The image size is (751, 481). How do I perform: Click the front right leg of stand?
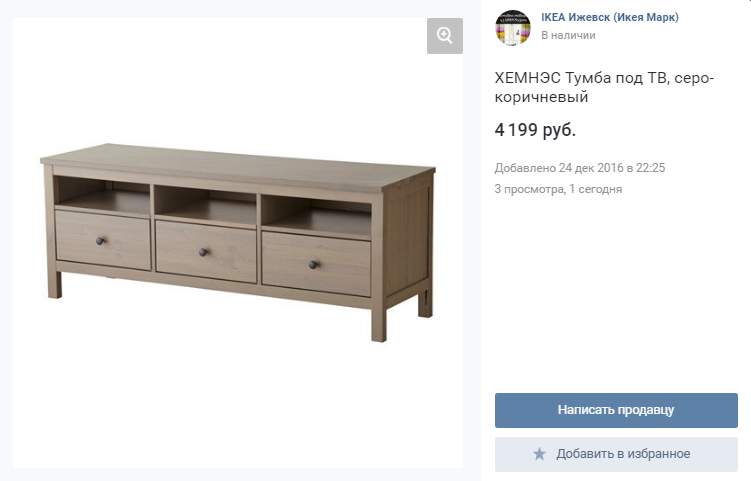378,323
